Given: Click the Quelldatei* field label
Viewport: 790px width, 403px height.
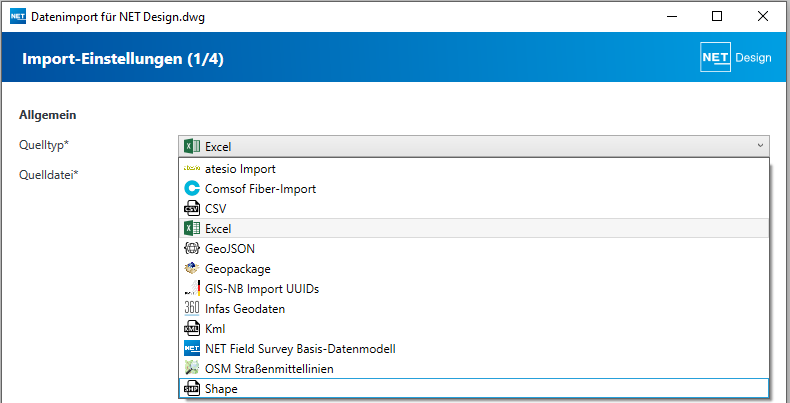Looking at the screenshot, I should pos(49,175).
